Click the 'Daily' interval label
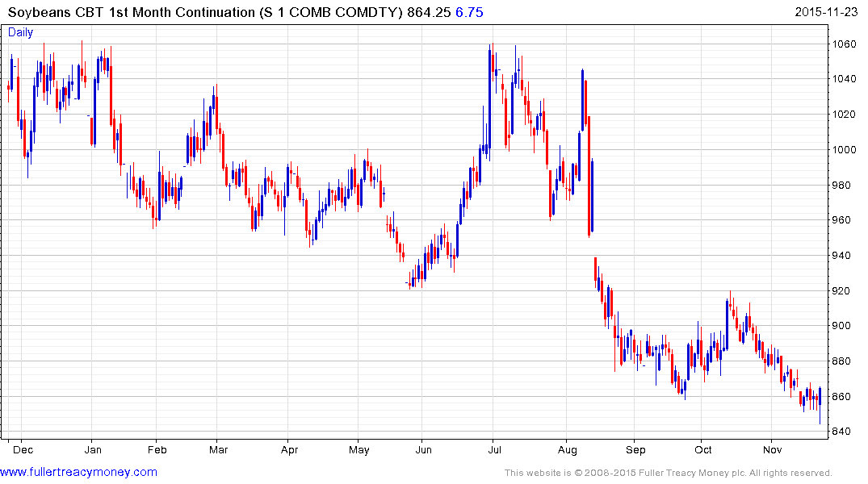The height and width of the screenshot is (484, 868). (x=20, y=32)
